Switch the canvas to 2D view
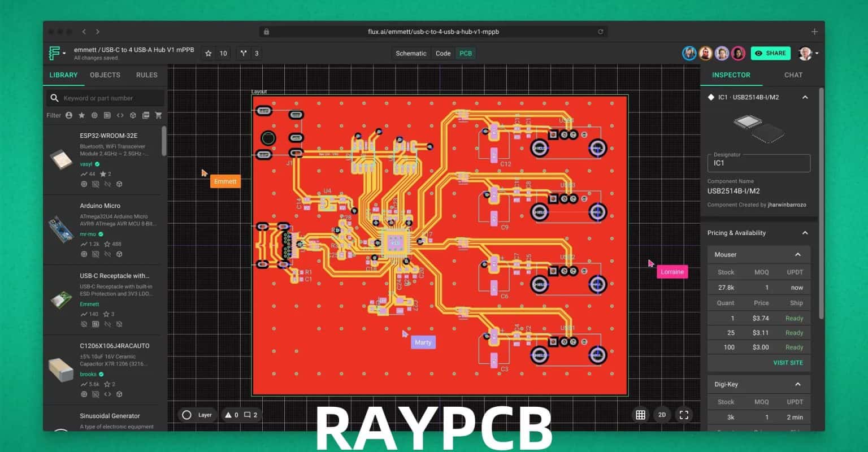This screenshot has width=868, height=452. [x=662, y=414]
